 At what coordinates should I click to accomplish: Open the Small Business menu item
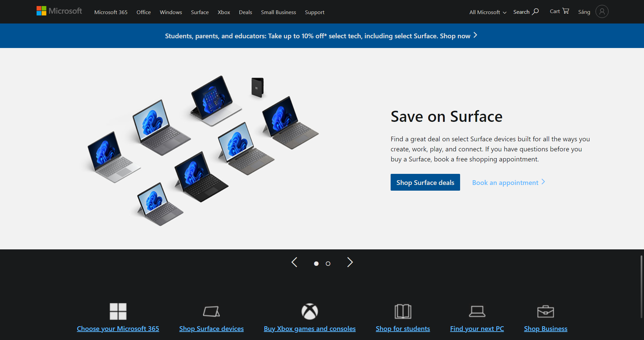pos(279,12)
